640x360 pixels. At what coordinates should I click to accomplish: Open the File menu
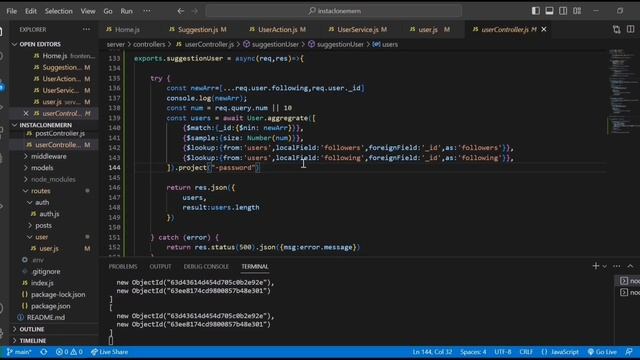[11, 11]
